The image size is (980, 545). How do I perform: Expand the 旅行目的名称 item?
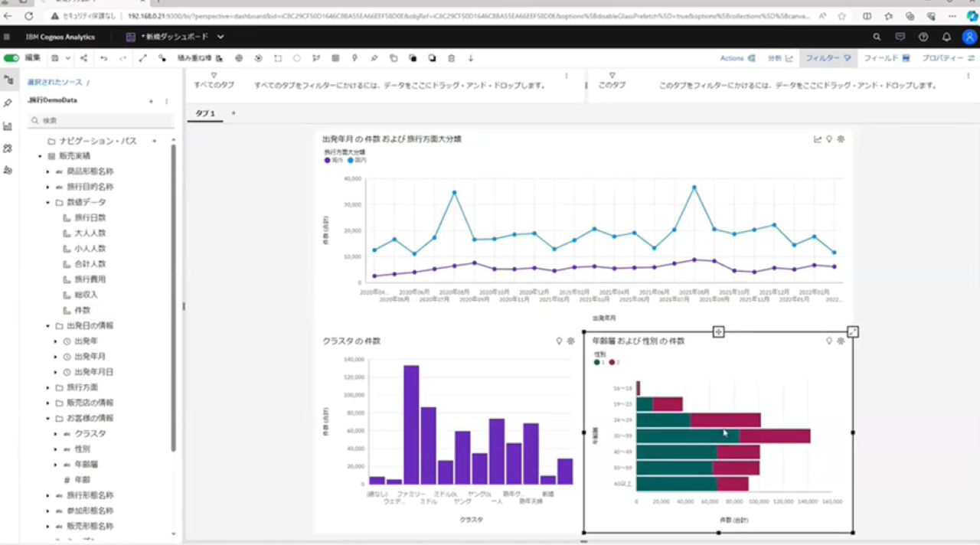(47, 187)
